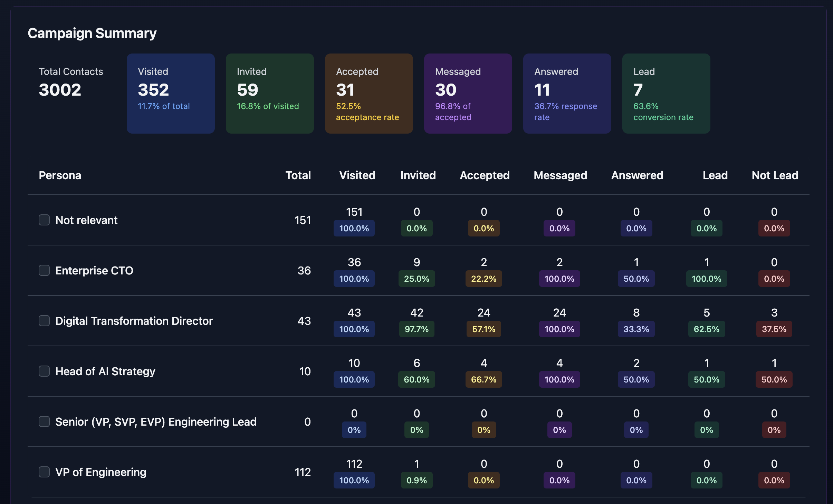
Task: Open the Visited 352 summary card
Action: [171, 94]
